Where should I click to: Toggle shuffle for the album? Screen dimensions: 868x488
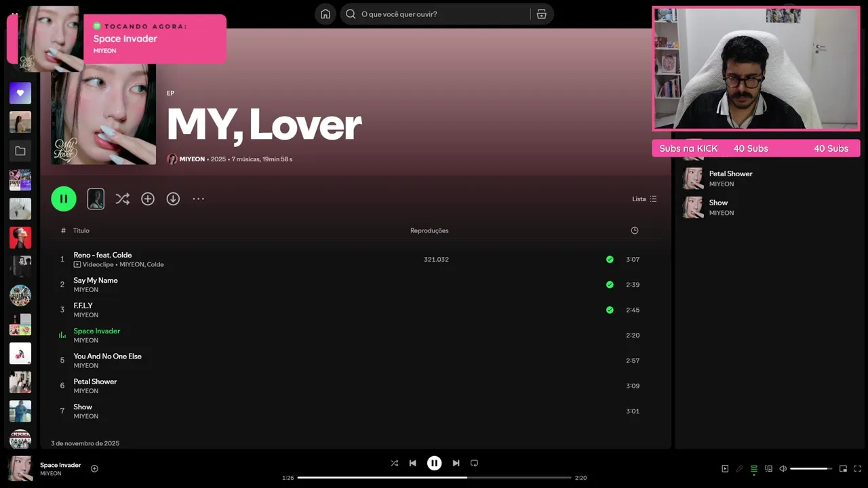click(122, 199)
